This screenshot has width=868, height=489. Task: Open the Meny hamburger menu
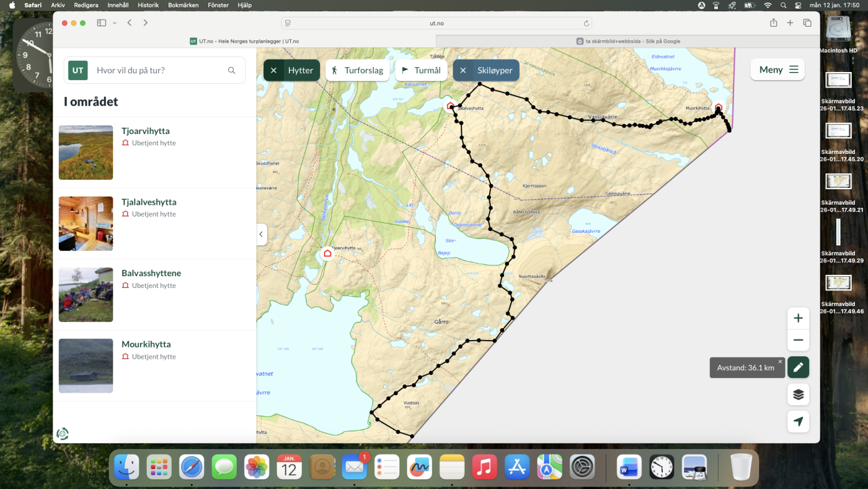pos(777,70)
